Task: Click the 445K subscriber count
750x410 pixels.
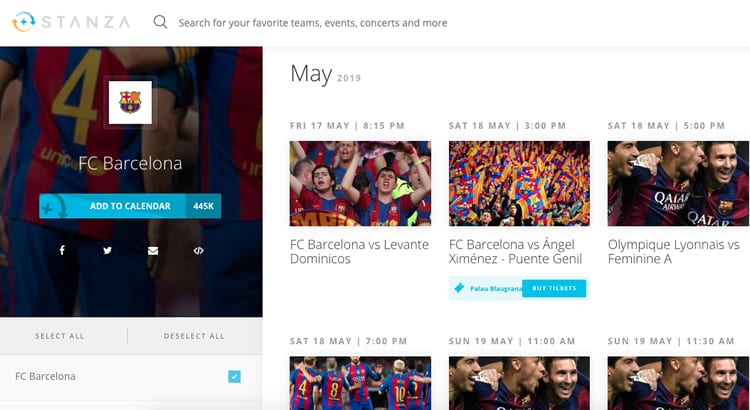Action: [x=203, y=206]
